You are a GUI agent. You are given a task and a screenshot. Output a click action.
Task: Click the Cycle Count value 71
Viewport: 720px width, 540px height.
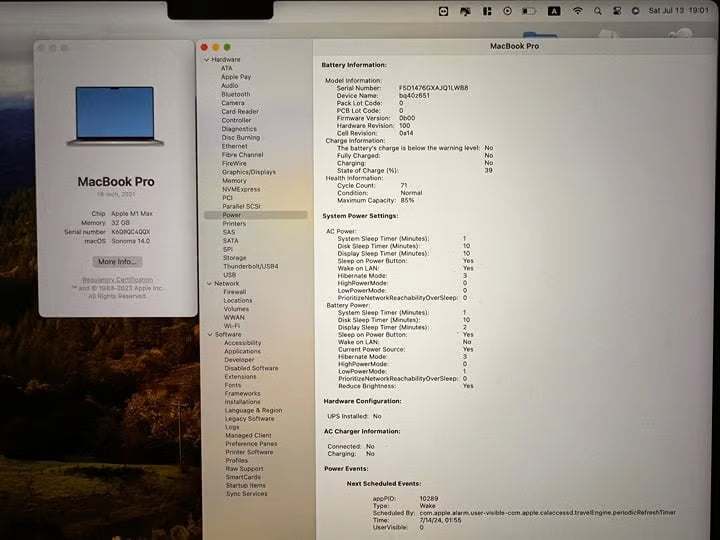[x=404, y=186]
